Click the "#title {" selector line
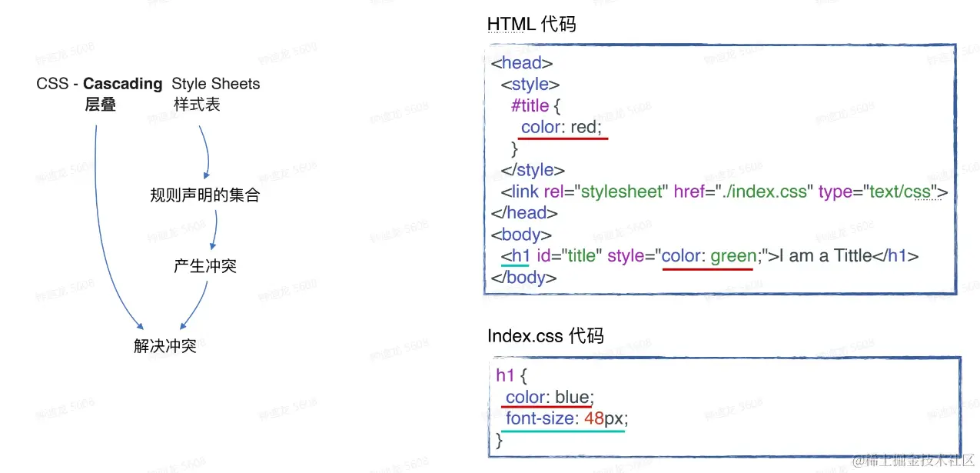Screen dimensions: 980x473 tap(537, 105)
